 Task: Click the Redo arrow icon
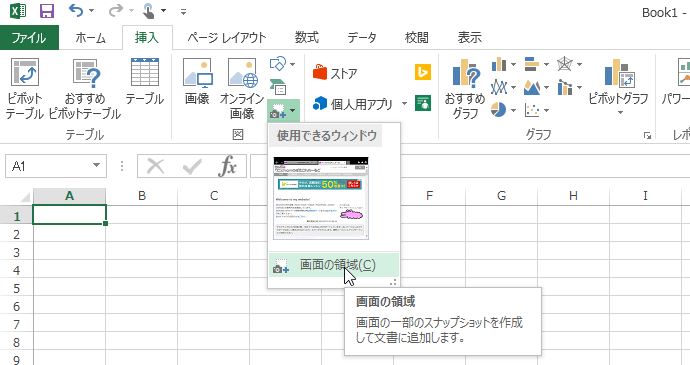click(x=115, y=11)
